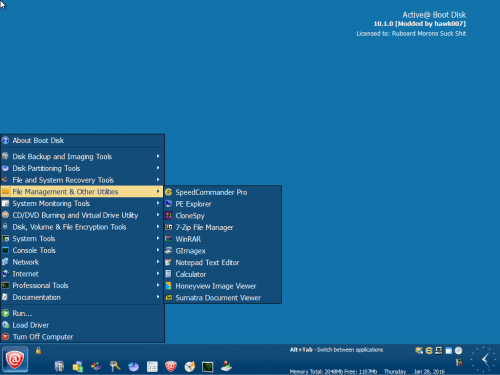Expand System Monitoring Tools submenu arrow
The width and height of the screenshot is (500, 375).
158,203
